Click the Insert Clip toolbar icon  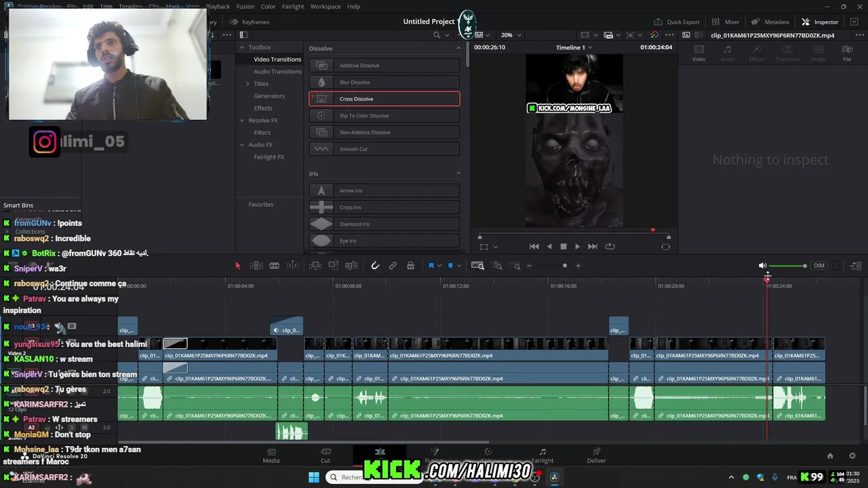(x=316, y=266)
